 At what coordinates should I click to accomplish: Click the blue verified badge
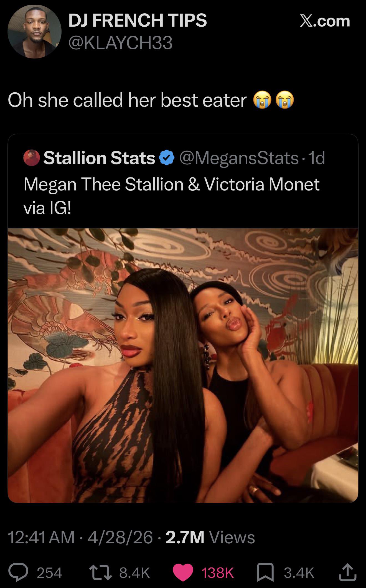(x=166, y=158)
